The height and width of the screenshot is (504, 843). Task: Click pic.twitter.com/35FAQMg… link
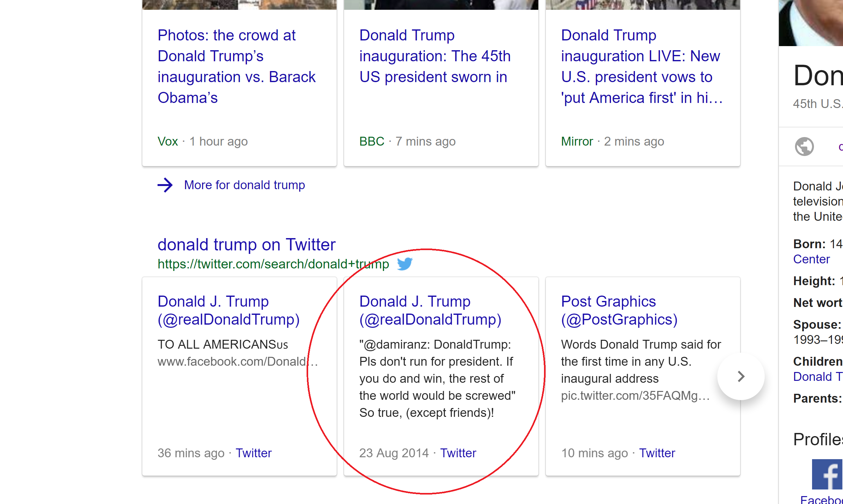635,396
